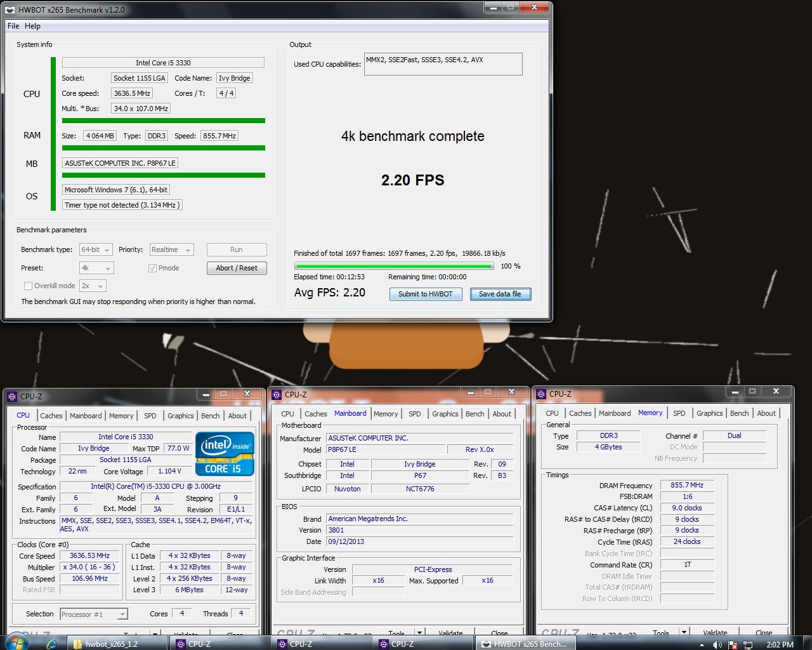Click Validate in the CPU-Z Mainboard window
Image resolution: width=812 pixels, height=650 pixels.
click(450, 633)
